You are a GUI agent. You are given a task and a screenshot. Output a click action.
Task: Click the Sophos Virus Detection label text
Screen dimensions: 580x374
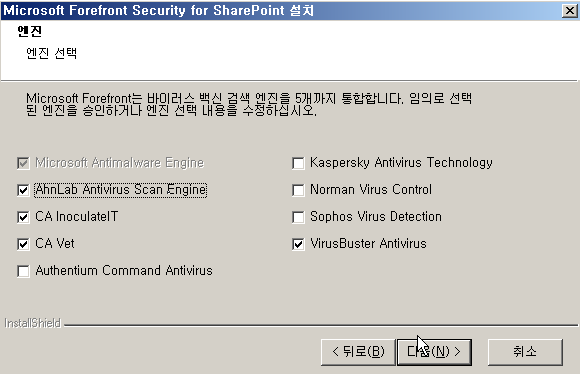coord(376,216)
